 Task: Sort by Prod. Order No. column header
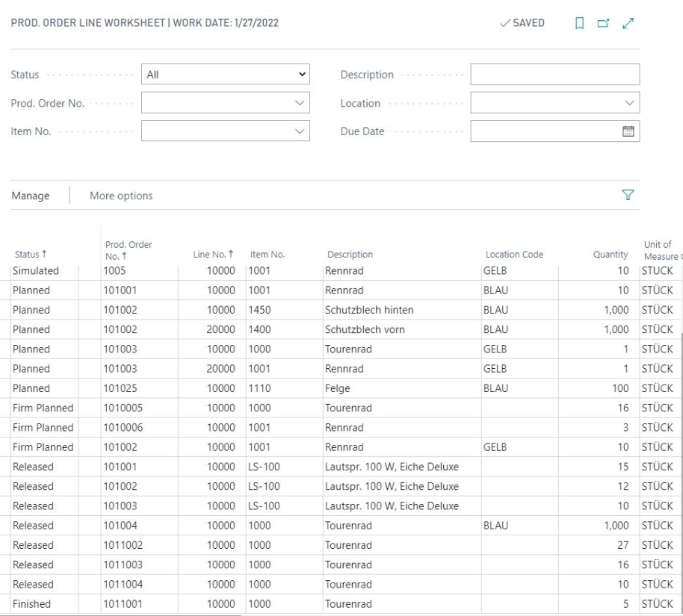coord(129,250)
